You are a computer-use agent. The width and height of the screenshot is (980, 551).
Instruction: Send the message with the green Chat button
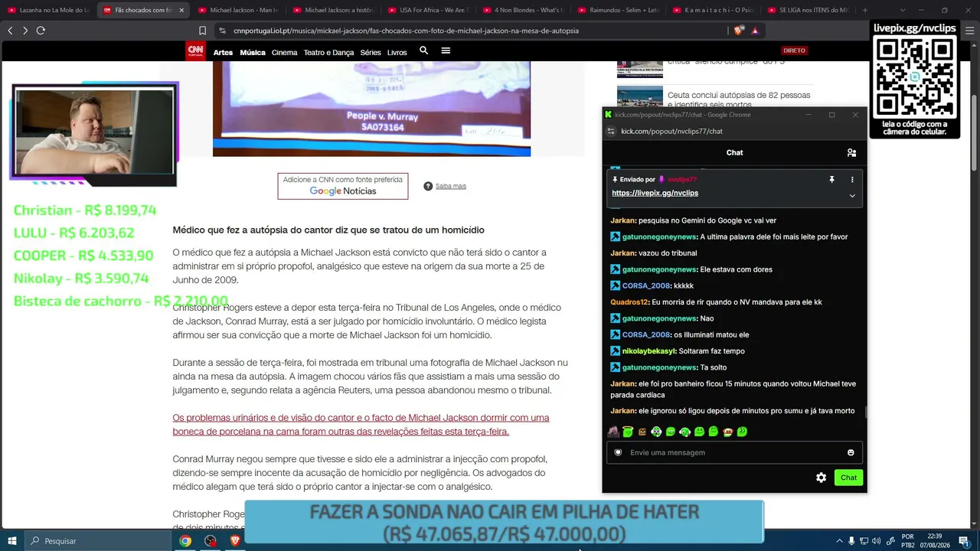click(848, 478)
